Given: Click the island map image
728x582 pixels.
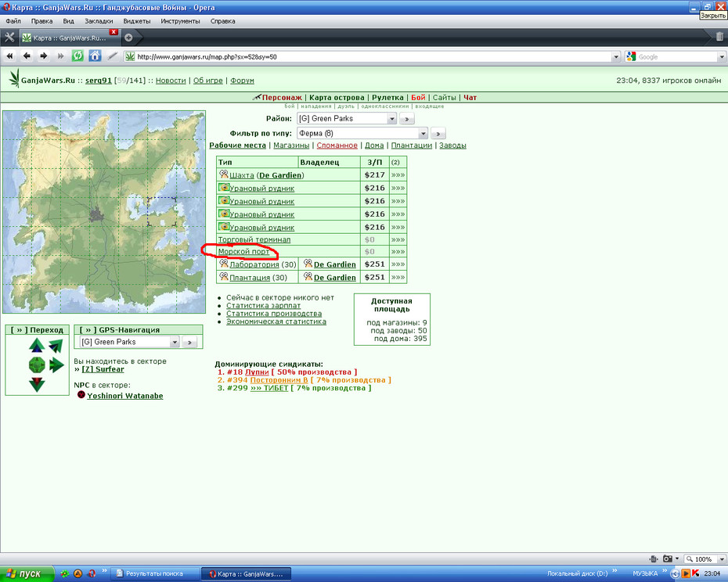Looking at the screenshot, I should point(104,212).
